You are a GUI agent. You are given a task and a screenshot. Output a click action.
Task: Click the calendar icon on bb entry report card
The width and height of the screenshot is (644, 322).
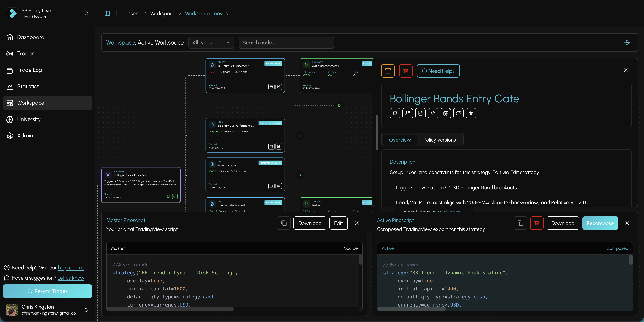(x=271, y=186)
